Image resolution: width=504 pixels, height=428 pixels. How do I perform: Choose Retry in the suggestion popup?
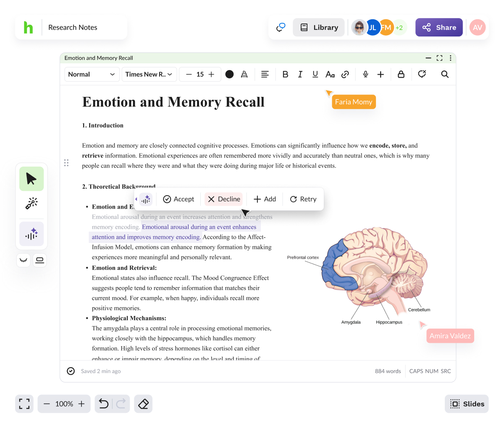tap(303, 199)
